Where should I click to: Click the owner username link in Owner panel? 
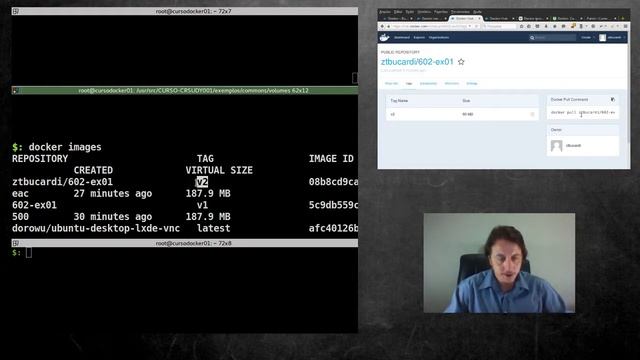pos(573,146)
